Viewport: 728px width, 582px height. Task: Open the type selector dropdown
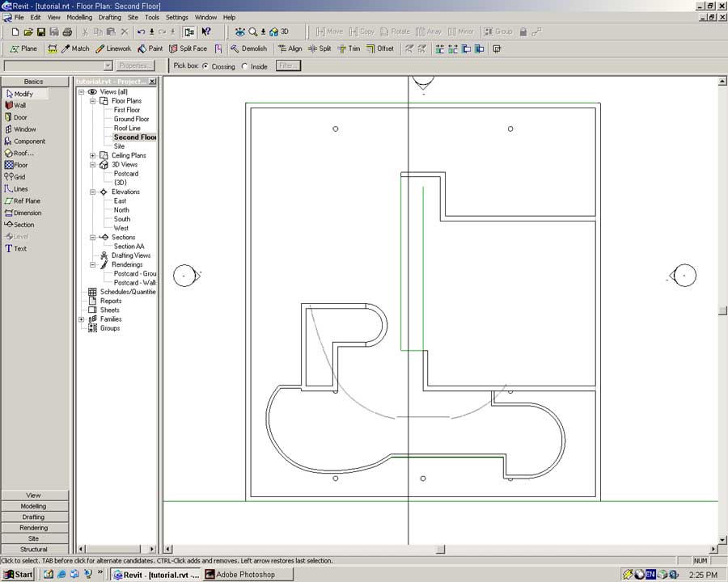coord(108,65)
